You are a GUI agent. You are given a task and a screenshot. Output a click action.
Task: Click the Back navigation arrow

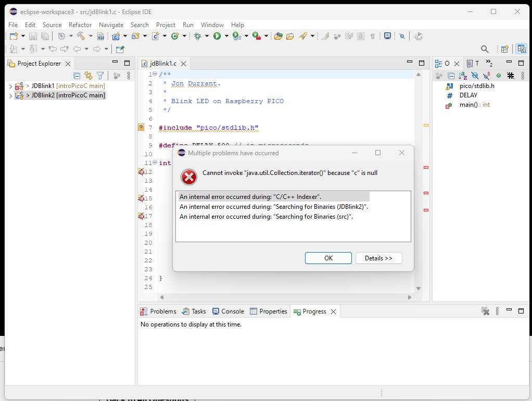click(x=77, y=49)
